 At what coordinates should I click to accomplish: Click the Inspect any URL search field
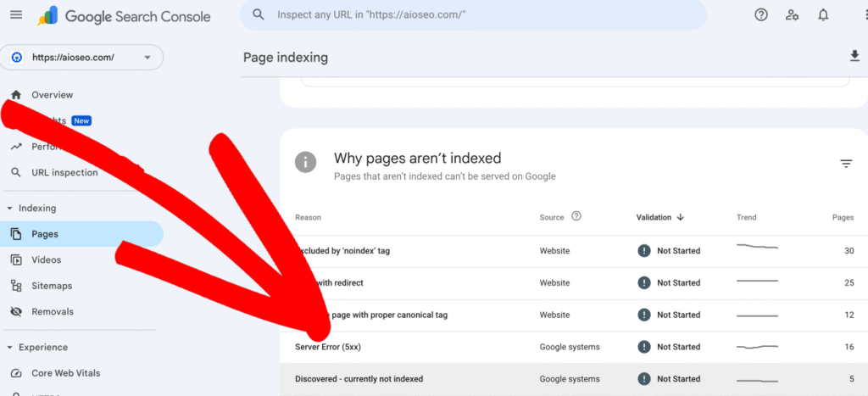coord(473,15)
